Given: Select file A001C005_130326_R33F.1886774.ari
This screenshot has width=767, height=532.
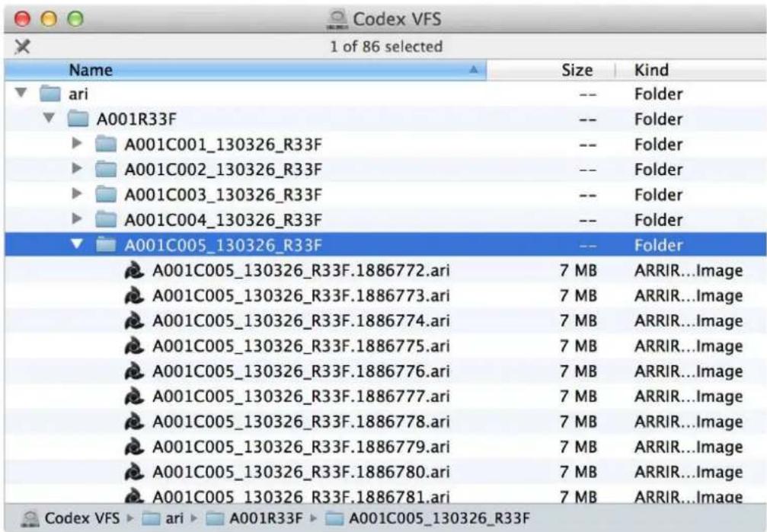Looking at the screenshot, I should click(301, 320).
